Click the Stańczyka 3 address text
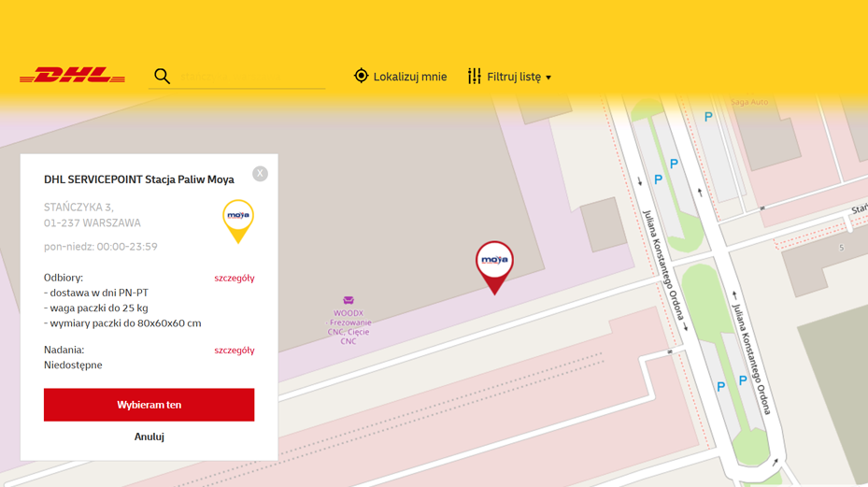 78,208
